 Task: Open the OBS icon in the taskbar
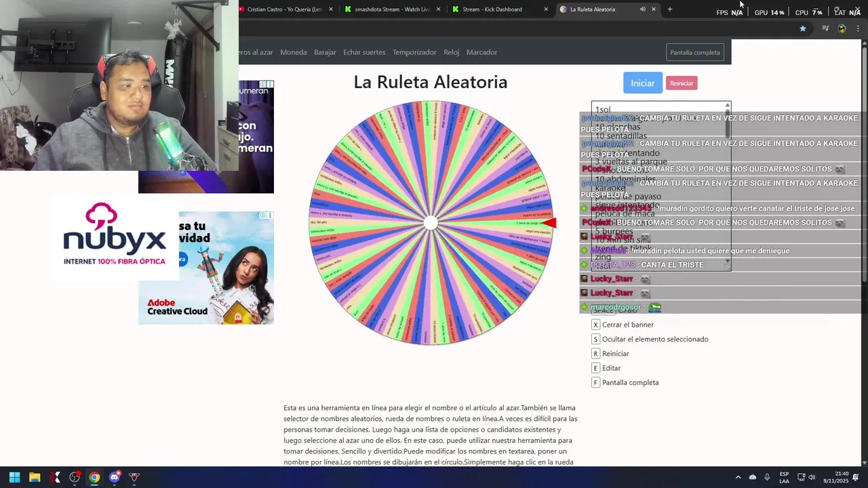(x=75, y=477)
